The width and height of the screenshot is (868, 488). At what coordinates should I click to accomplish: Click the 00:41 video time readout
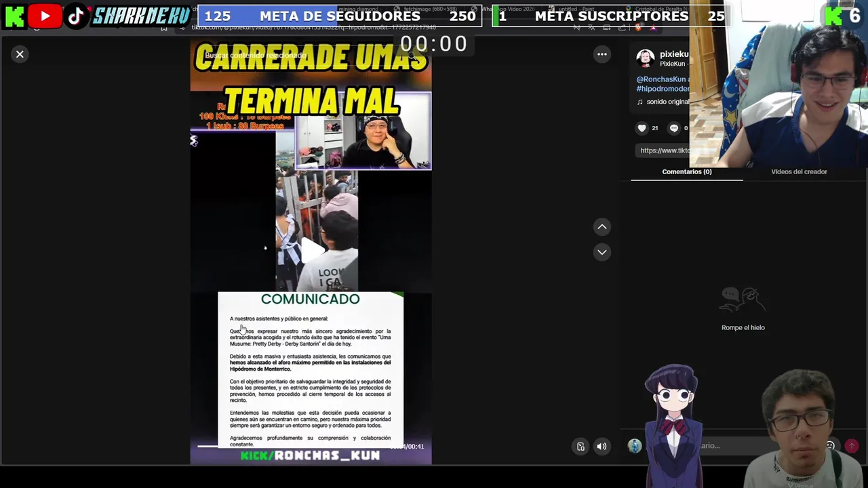[x=408, y=447]
